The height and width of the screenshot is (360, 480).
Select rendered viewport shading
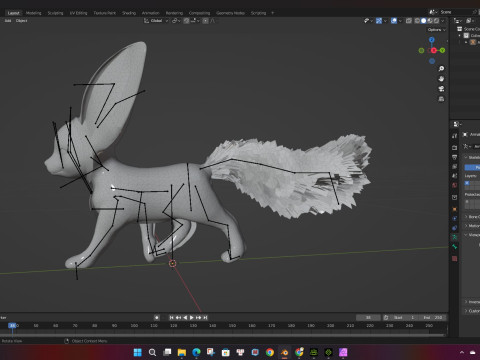[x=436, y=21]
